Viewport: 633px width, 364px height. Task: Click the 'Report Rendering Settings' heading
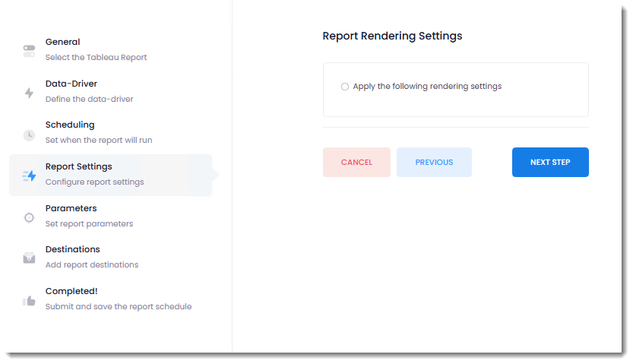(x=392, y=36)
